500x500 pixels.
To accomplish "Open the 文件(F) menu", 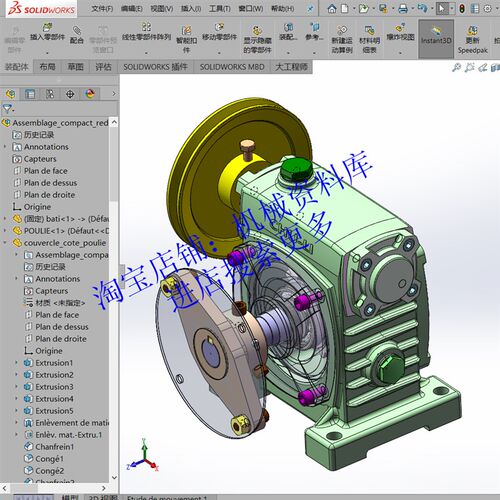I will (102, 9).
